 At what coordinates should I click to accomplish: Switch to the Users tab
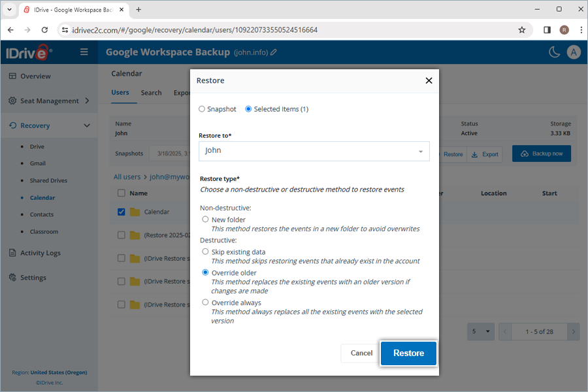[x=121, y=92]
